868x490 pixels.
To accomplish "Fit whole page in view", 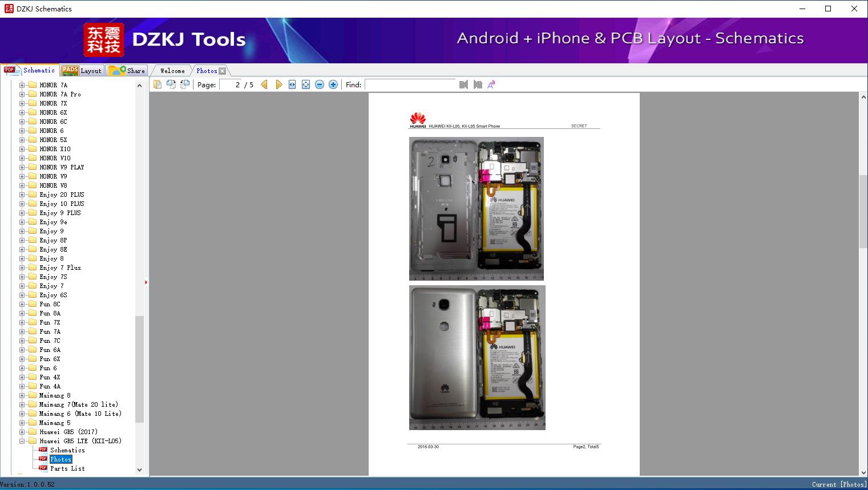I will (306, 84).
